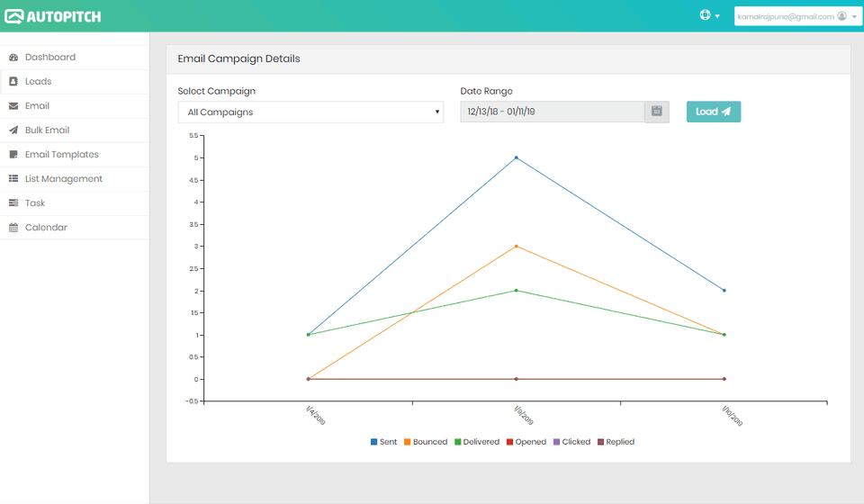Click the globe language icon in header

pos(706,16)
